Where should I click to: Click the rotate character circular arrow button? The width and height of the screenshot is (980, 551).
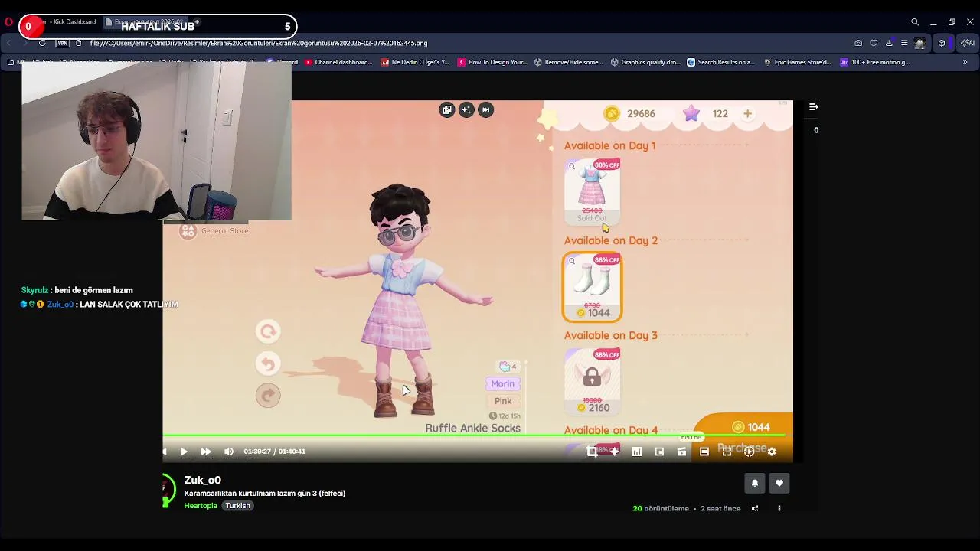point(268,331)
